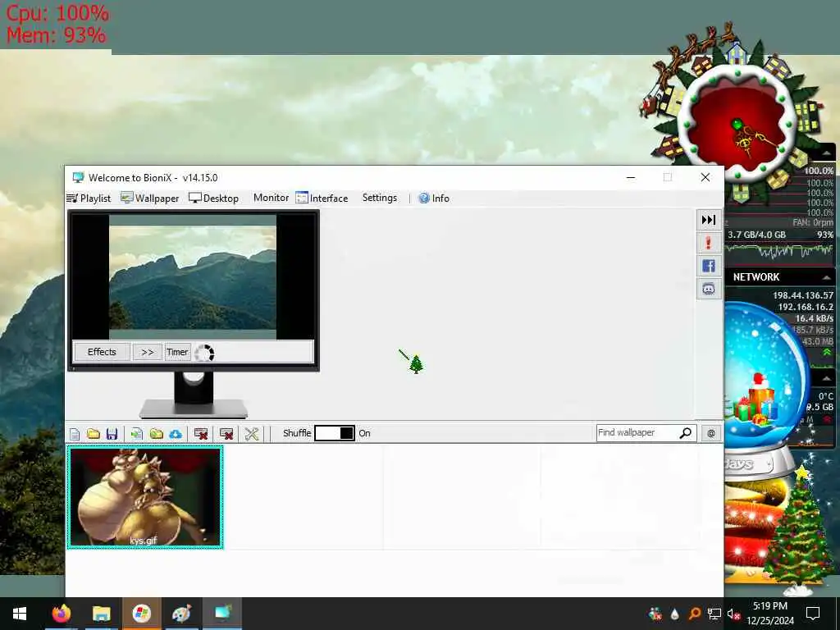840x630 pixels.
Task: Open the Info menu
Action: pyautogui.click(x=434, y=199)
